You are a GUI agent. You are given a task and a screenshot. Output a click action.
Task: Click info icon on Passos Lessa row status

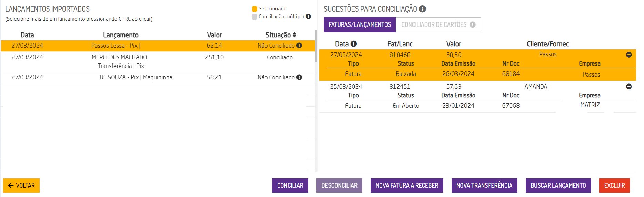(x=299, y=46)
